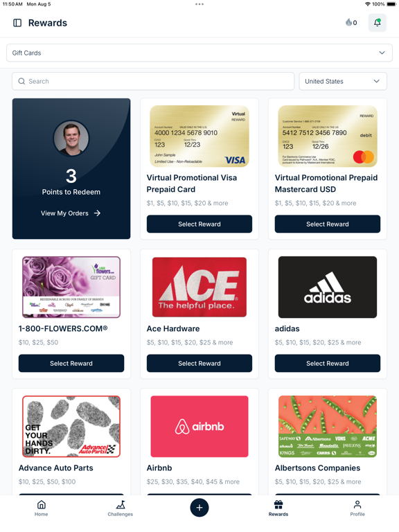Focus the Search input field

coord(153,82)
